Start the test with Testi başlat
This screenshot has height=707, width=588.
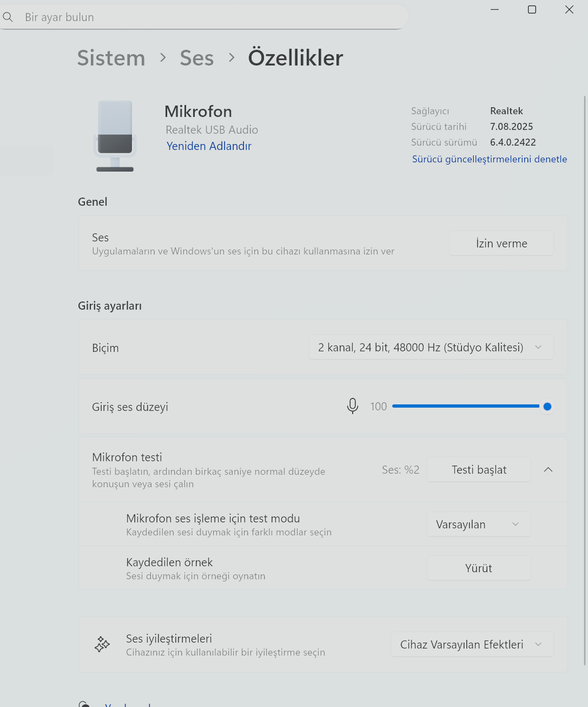click(479, 470)
